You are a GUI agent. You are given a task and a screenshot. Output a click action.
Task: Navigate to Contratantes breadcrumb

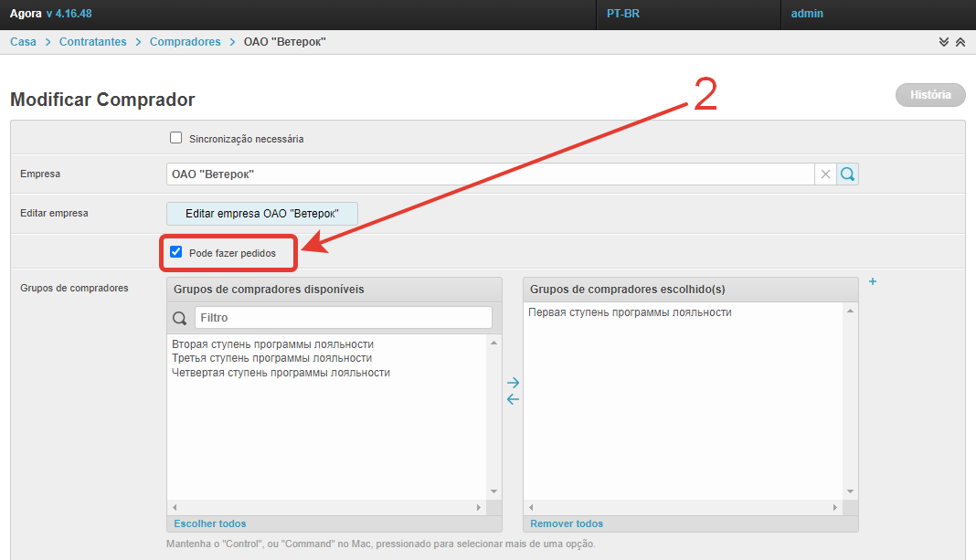tap(93, 42)
